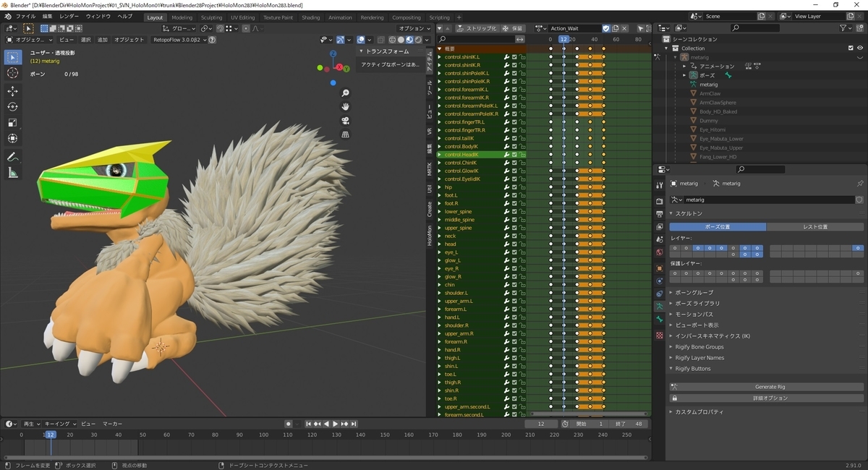Click new scene icon beside Scene field
This screenshot has height=470, width=868.
(x=762, y=16)
